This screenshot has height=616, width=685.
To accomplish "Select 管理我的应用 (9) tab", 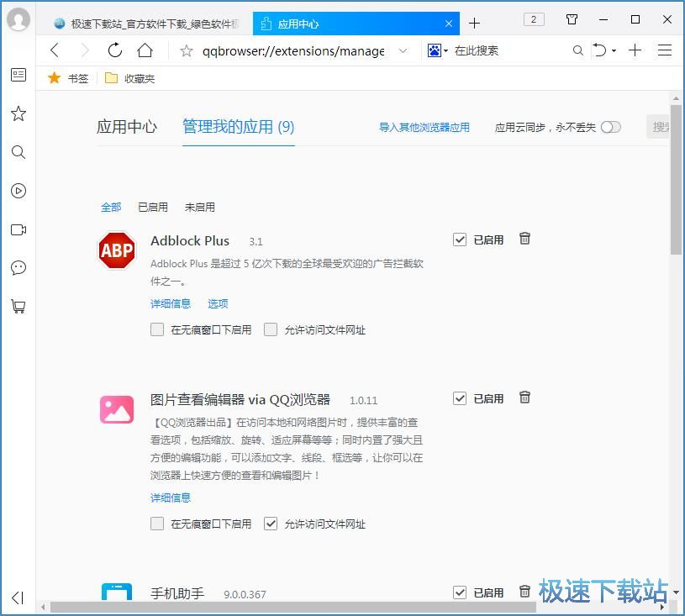I will tap(239, 127).
